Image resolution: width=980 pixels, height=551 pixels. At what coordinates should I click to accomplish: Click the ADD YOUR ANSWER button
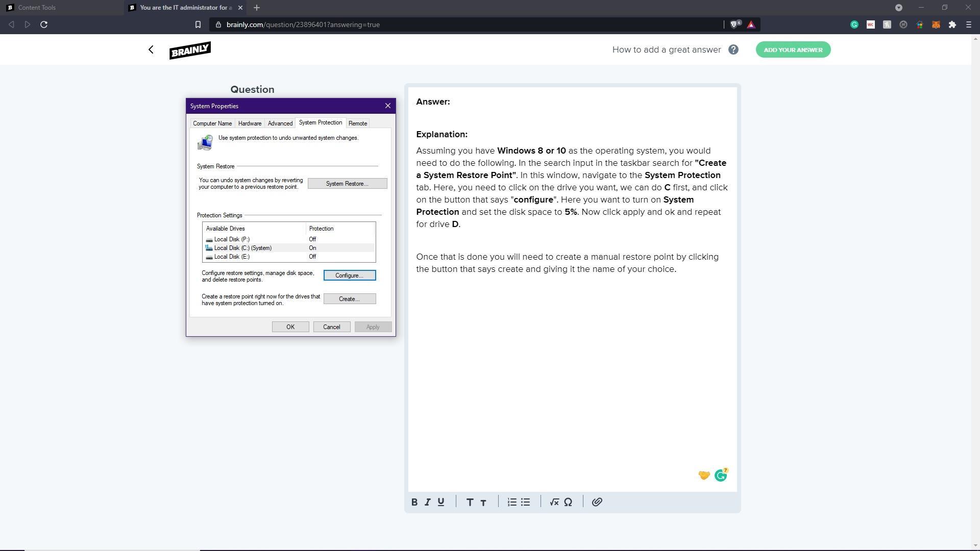pyautogui.click(x=793, y=49)
